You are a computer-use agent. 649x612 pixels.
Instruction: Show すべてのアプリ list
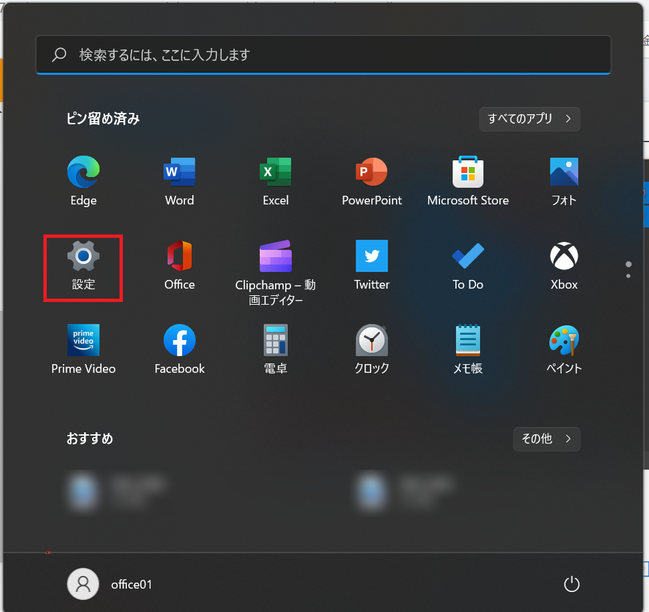[x=529, y=119]
